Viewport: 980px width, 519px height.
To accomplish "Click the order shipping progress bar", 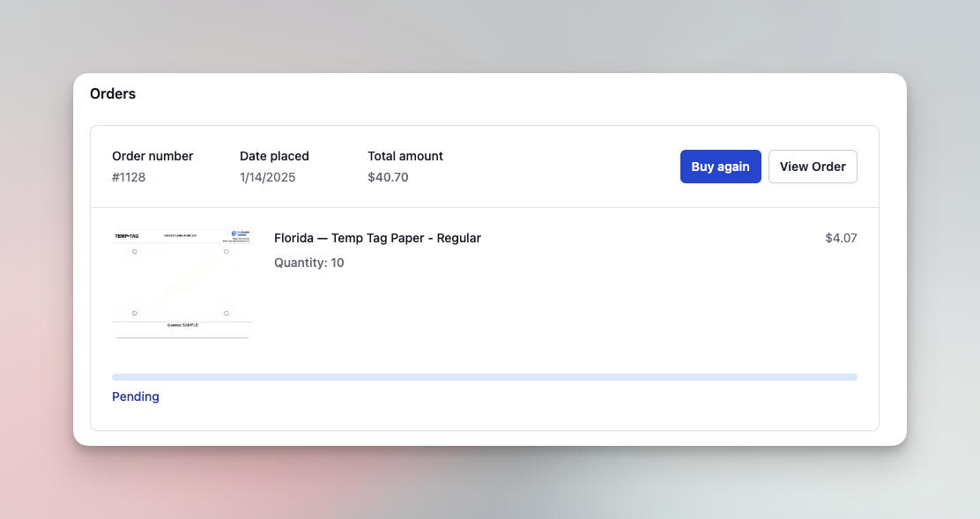I will tap(484, 376).
